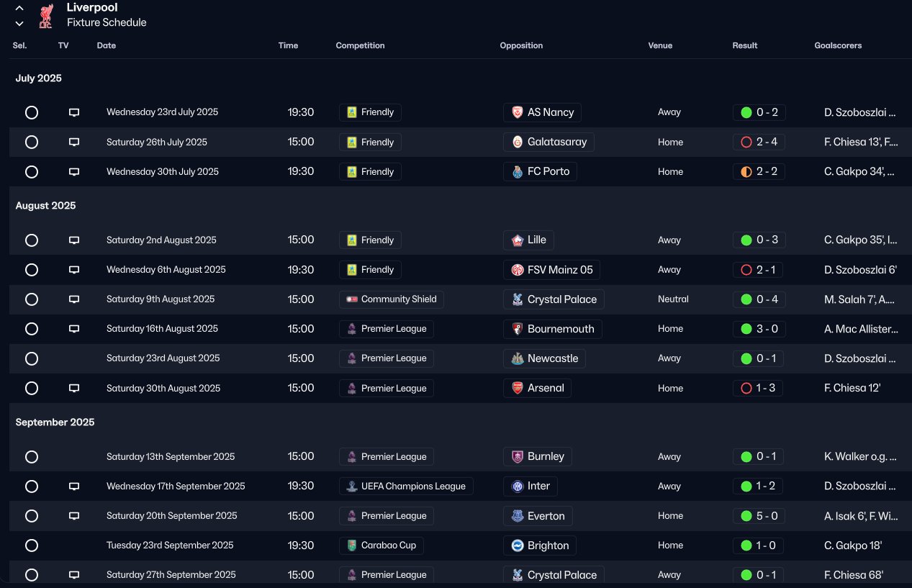912x588 pixels.
Task: Sort by the Goalscorers column header
Action: (x=838, y=45)
